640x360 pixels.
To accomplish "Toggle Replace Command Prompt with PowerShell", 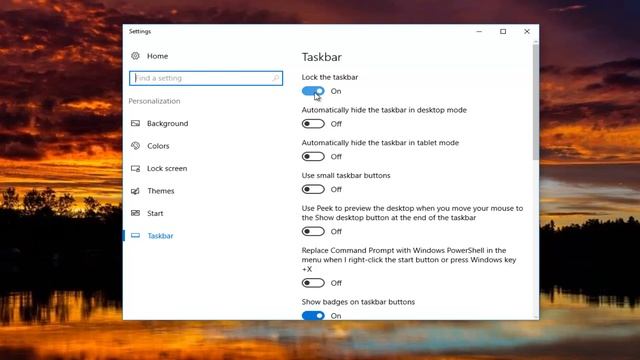I will [x=313, y=283].
